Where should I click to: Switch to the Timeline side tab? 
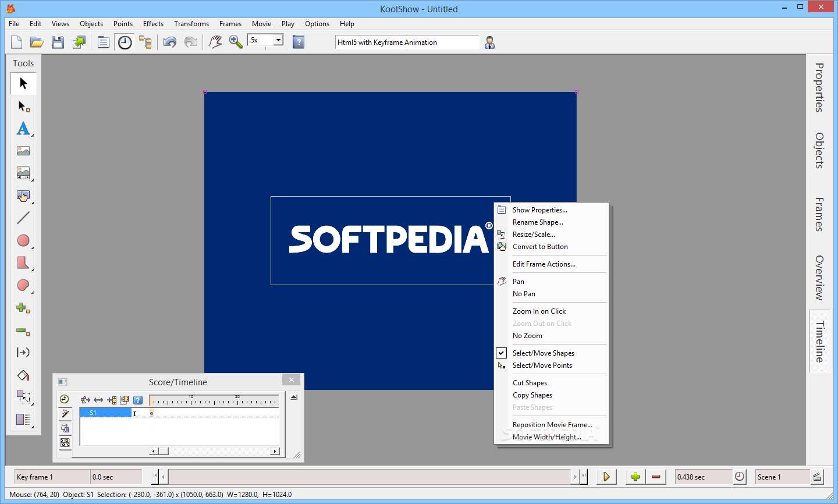pyautogui.click(x=819, y=342)
